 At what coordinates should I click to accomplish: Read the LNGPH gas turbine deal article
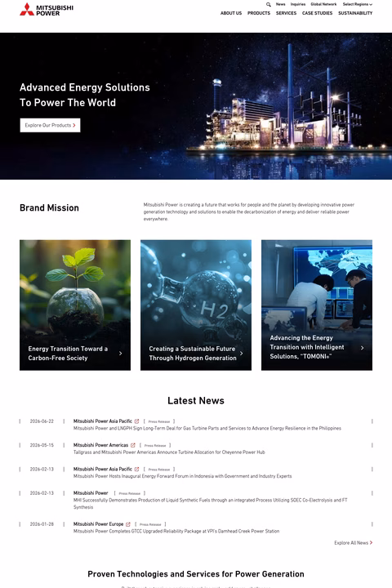(x=207, y=428)
